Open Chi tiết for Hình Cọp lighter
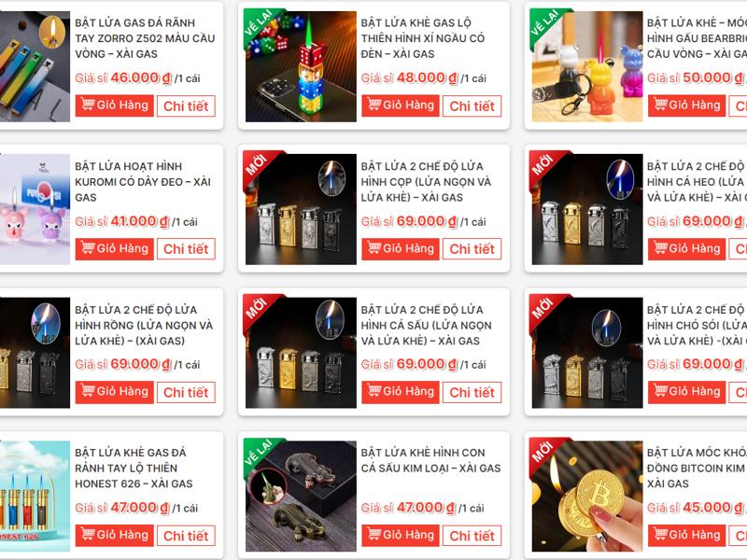The height and width of the screenshot is (560, 747). pos(472,249)
